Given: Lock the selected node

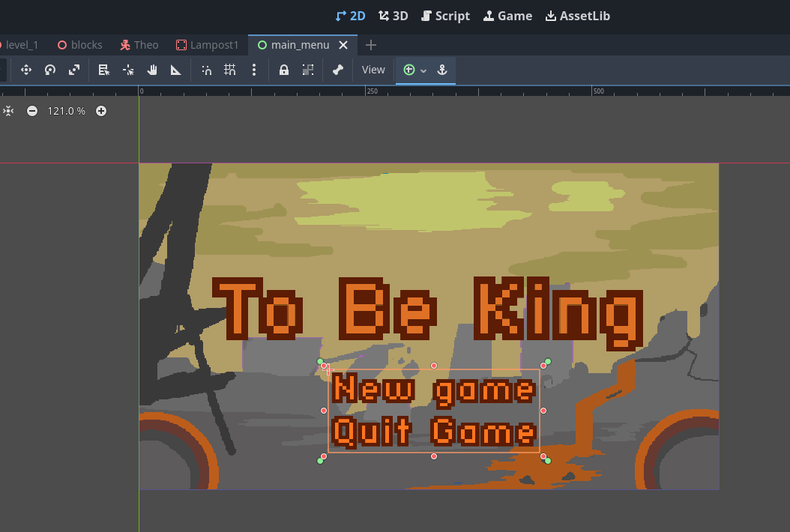Looking at the screenshot, I should (x=284, y=70).
